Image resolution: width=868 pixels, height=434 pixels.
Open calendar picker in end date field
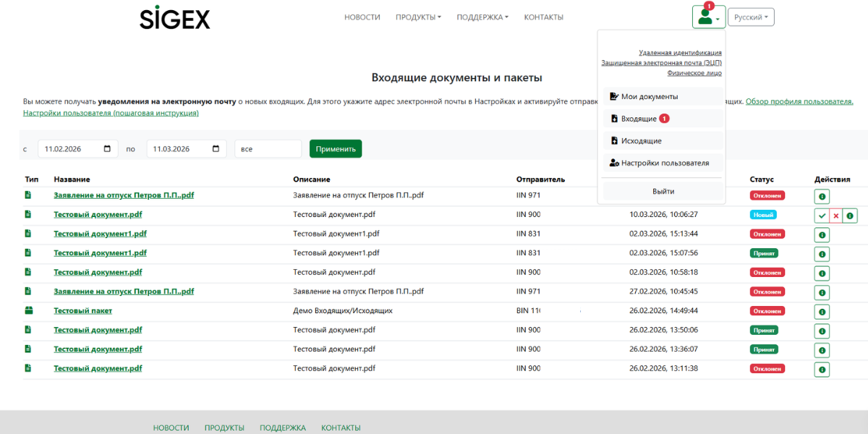pyautogui.click(x=216, y=149)
